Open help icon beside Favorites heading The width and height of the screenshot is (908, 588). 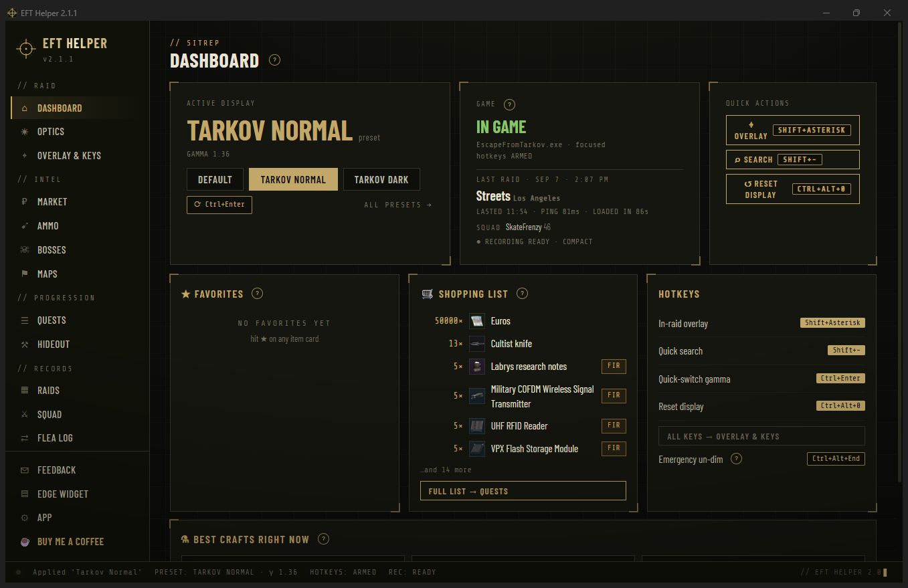pos(257,294)
